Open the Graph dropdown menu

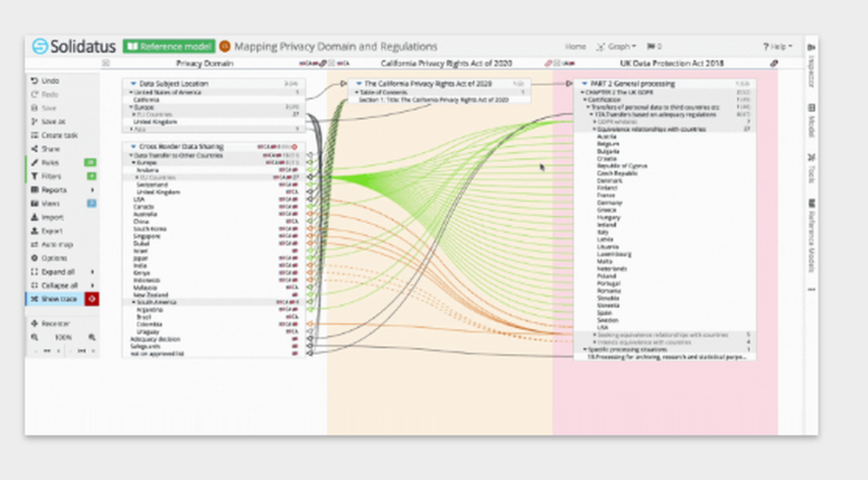[616, 47]
